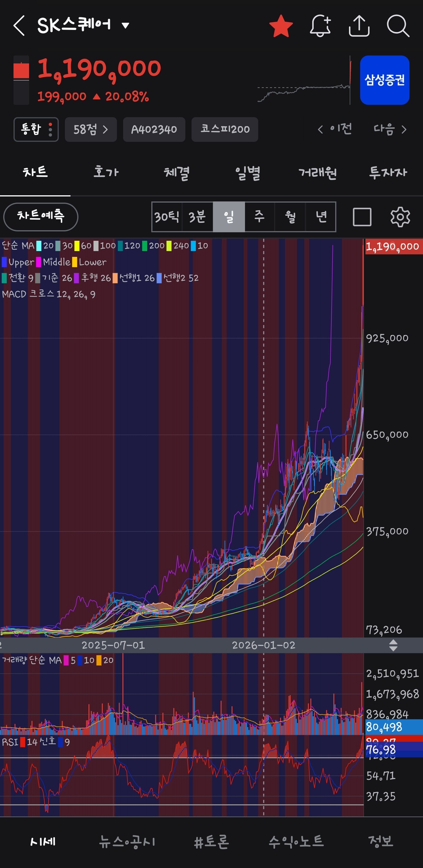Share the stock using the upload icon
The height and width of the screenshot is (868, 423).
[x=359, y=26]
